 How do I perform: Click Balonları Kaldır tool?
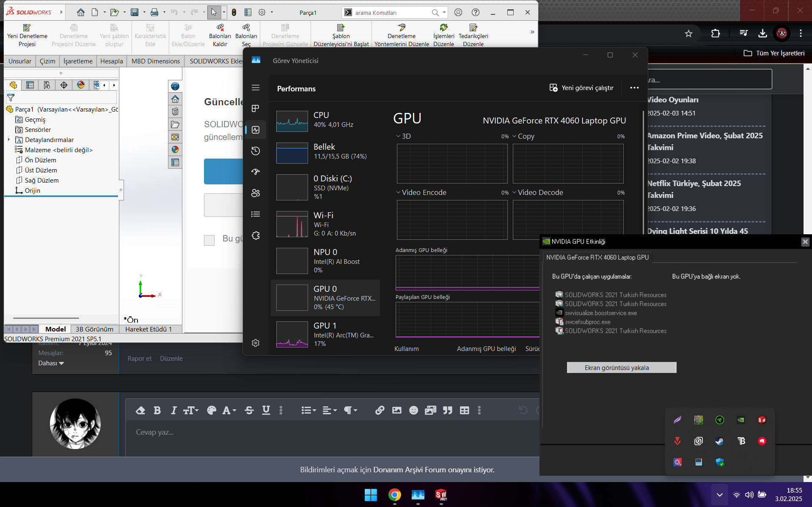point(220,36)
